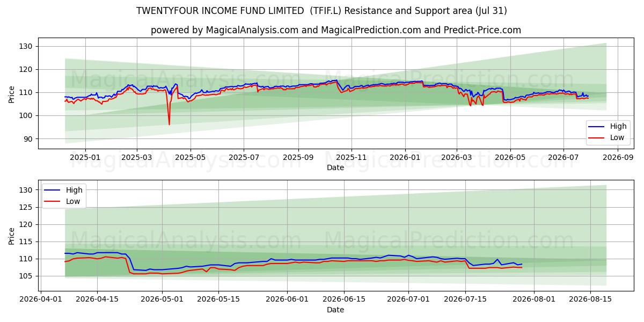Click the 90 price tick on upper chart
The image size is (644, 322).
click(x=28, y=139)
